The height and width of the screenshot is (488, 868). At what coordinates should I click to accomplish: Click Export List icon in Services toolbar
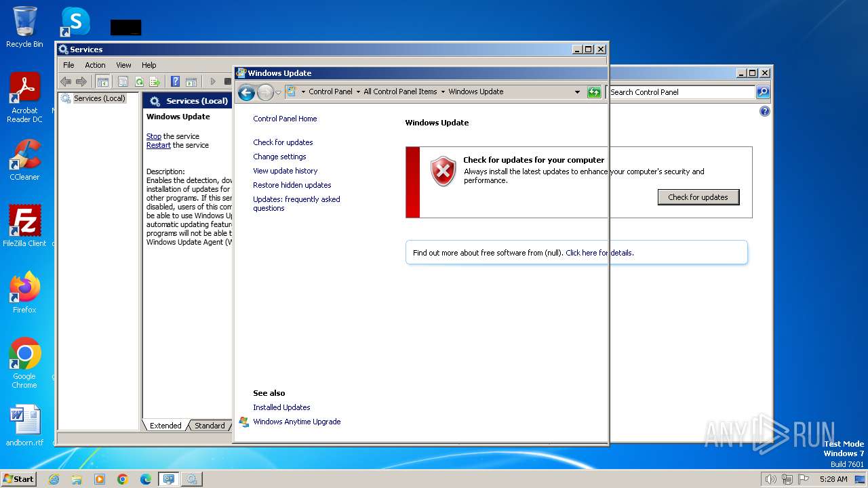(155, 81)
